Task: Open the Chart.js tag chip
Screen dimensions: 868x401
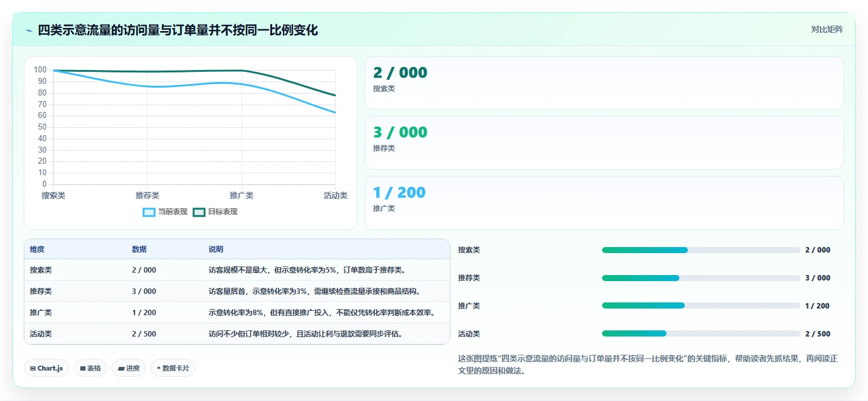Action: 46,368
